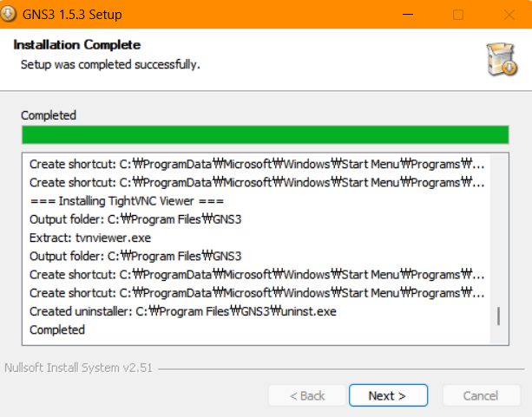
Task: Click the maximize button in title bar
Action: pyautogui.click(x=458, y=14)
